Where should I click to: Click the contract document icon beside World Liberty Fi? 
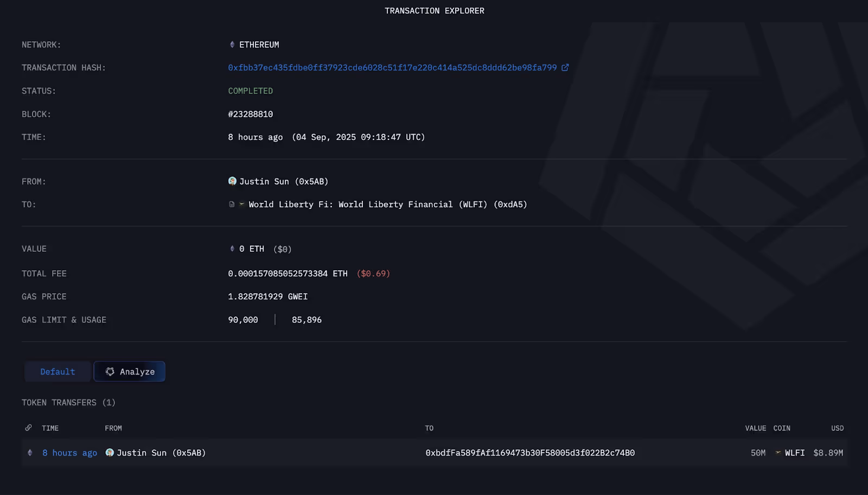point(231,204)
